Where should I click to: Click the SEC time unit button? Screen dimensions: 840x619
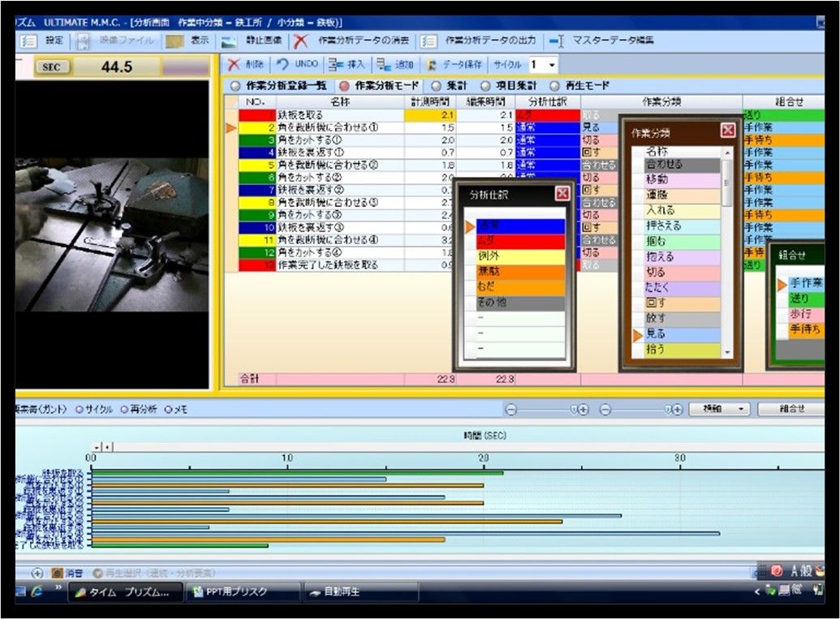pyautogui.click(x=51, y=67)
